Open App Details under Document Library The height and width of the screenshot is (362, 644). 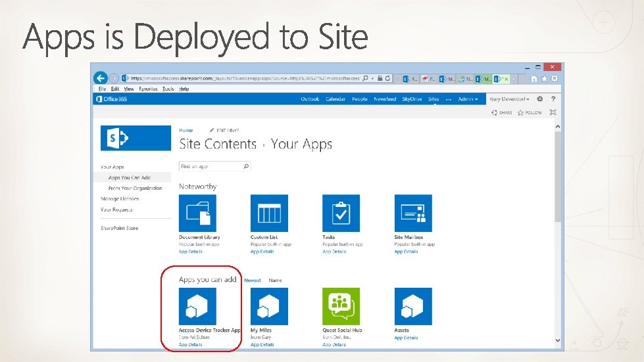click(191, 252)
